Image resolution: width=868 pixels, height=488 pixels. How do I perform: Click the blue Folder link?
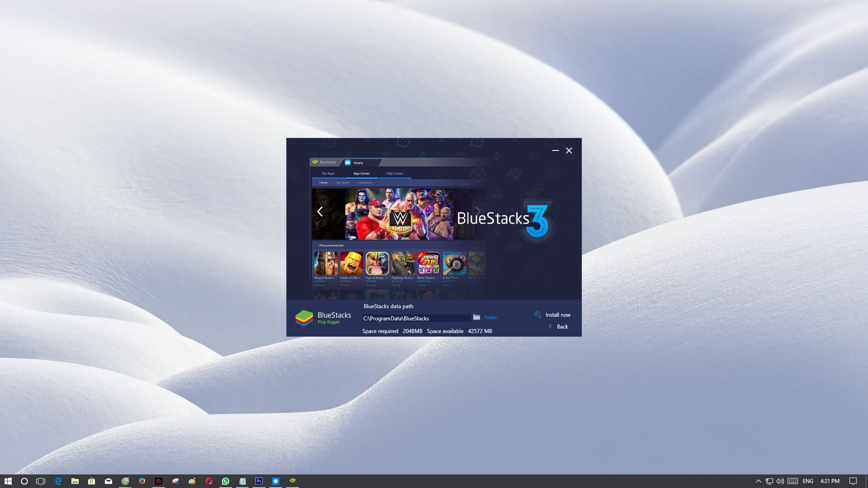(491, 318)
